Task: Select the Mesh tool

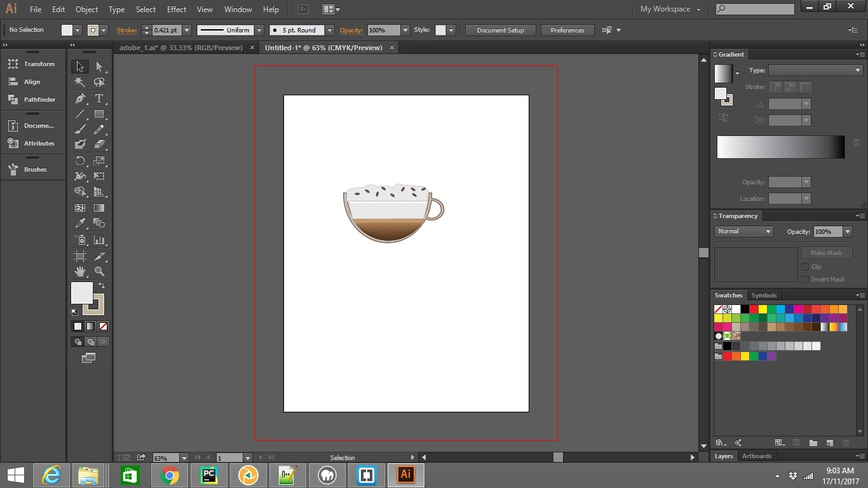Action: (80, 208)
